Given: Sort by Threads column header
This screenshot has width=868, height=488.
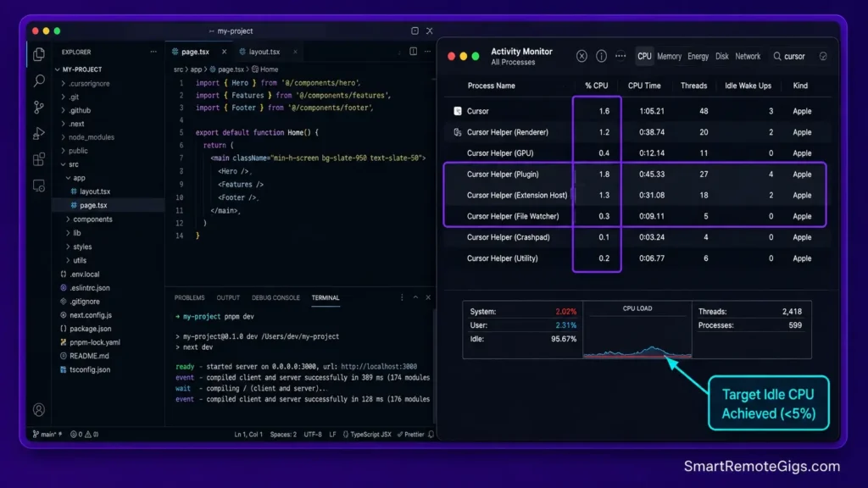Looking at the screenshot, I should (693, 86).
